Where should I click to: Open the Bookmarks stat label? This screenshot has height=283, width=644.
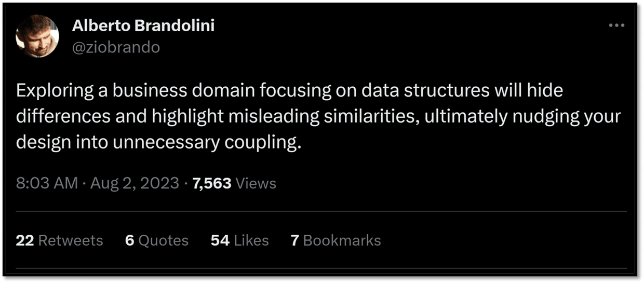pyautogui.click(x=342, y=240)
